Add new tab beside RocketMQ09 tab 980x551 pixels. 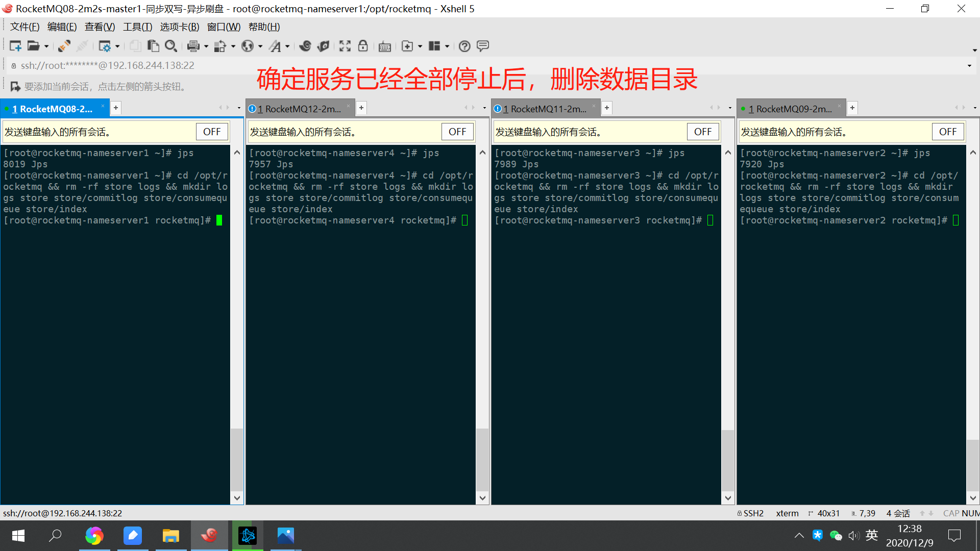pos(852,108)
